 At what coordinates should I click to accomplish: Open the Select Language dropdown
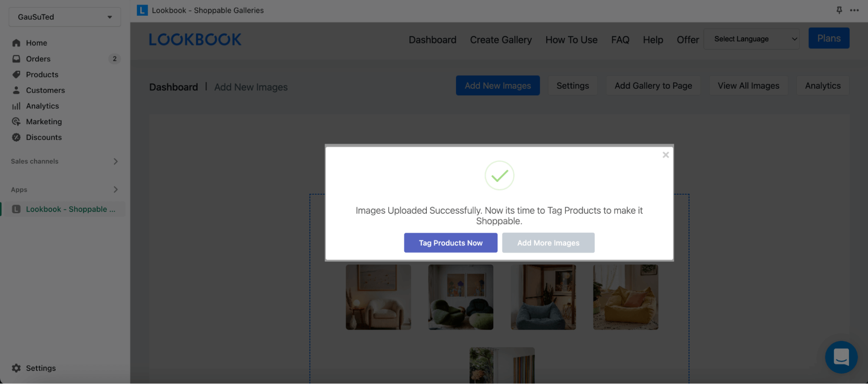(x=751, y=39)
